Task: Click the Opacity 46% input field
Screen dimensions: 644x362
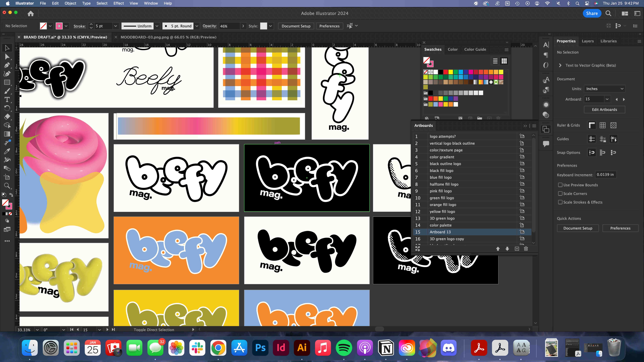Action: point(230,26)
